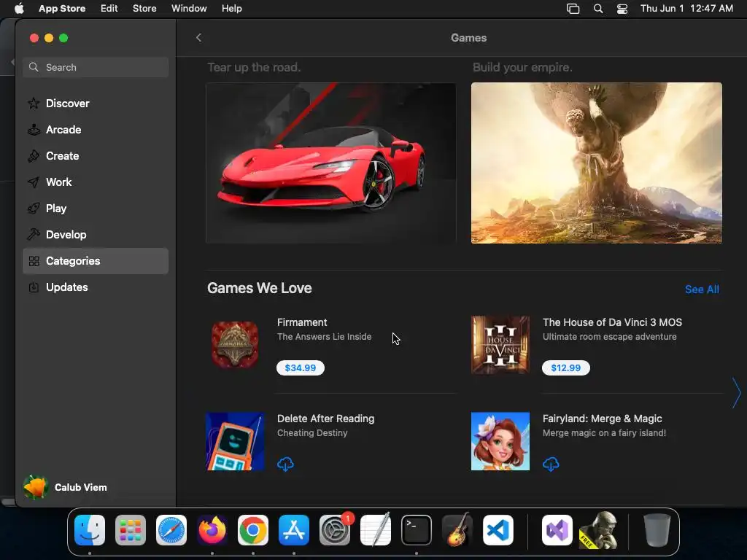The width and height of the screenshot is (747, 560).
Task: Open the Discover section star icon
Action: pyautogui.click(x=34, y=104)
